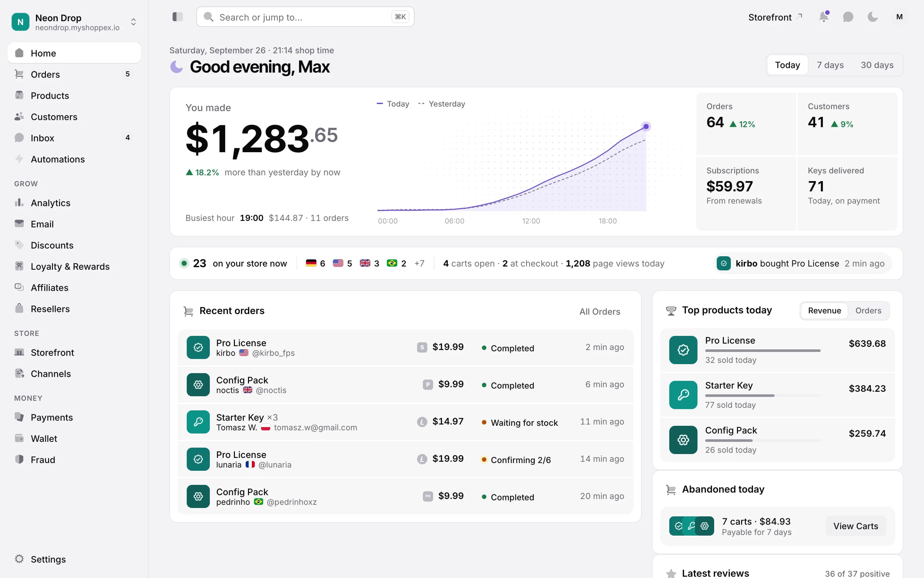
Task: Open Discounts tag icon
Action: [19, 245]
